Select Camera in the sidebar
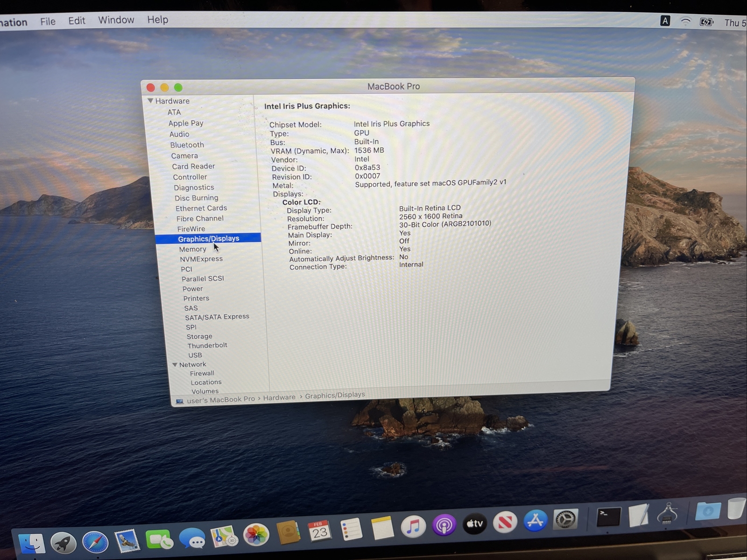This screenshot has width=747, height=560. pyautogui.click(x=184, y=156)
